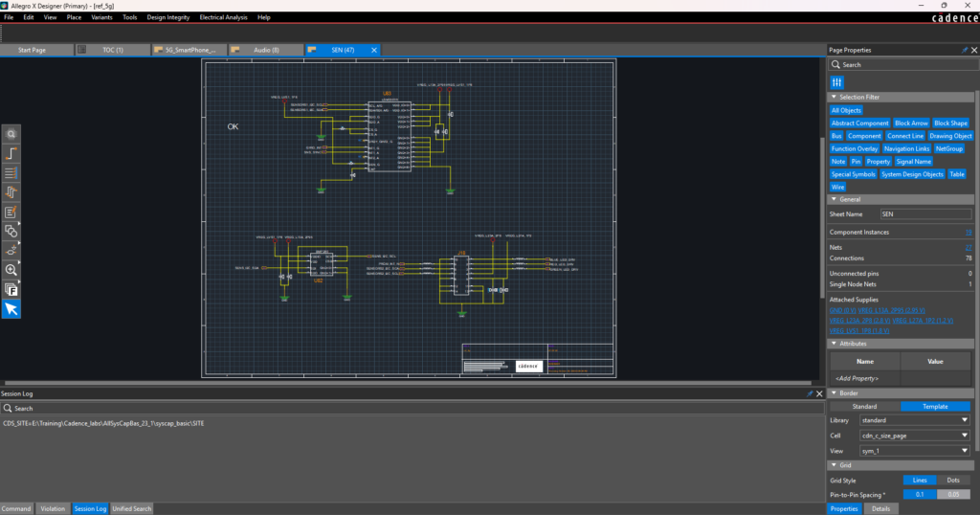Click the Sheet Name input field
Screen dimensions: 980x515
click(x=924, y=214)
